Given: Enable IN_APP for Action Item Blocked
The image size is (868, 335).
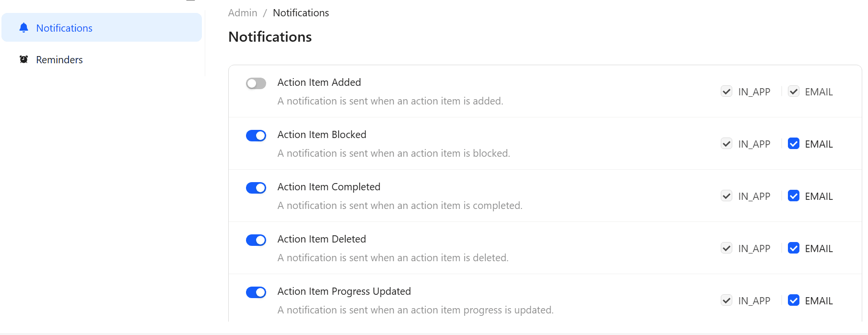Looking at the screenshot, I should [x=727, y=143].
